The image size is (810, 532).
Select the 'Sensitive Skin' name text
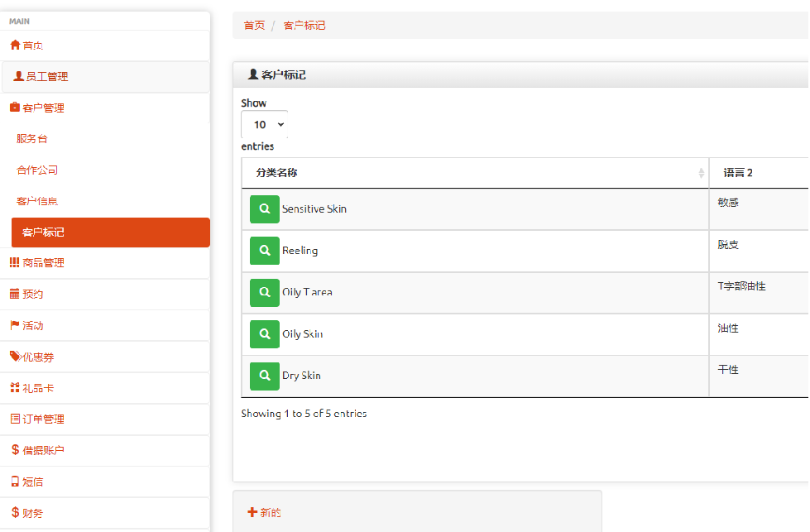(314, 209)
